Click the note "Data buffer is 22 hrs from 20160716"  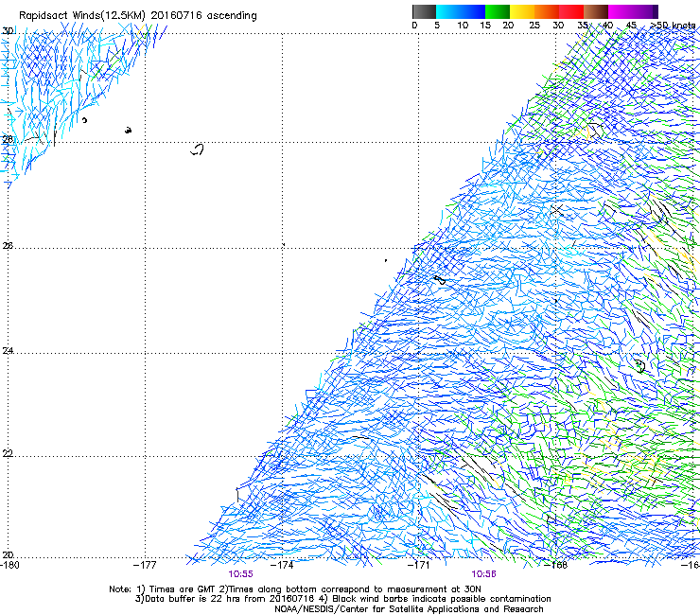click(x=230, y=599)
